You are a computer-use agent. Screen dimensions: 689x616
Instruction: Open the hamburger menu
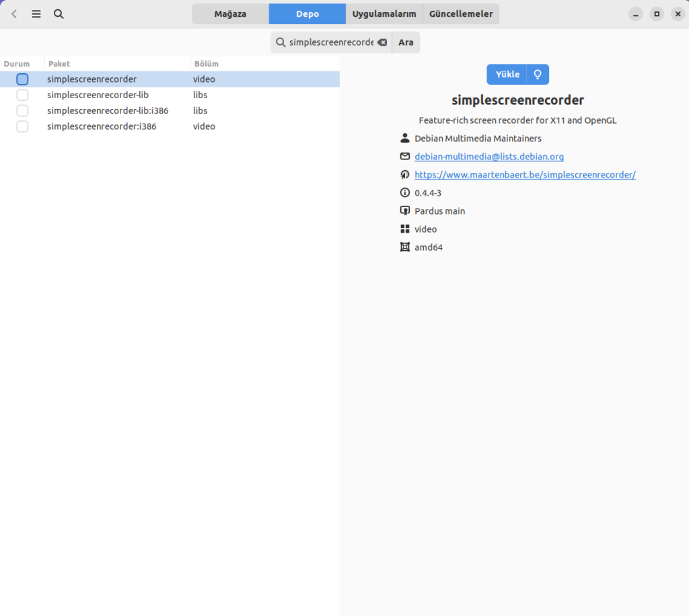(36, 14)
